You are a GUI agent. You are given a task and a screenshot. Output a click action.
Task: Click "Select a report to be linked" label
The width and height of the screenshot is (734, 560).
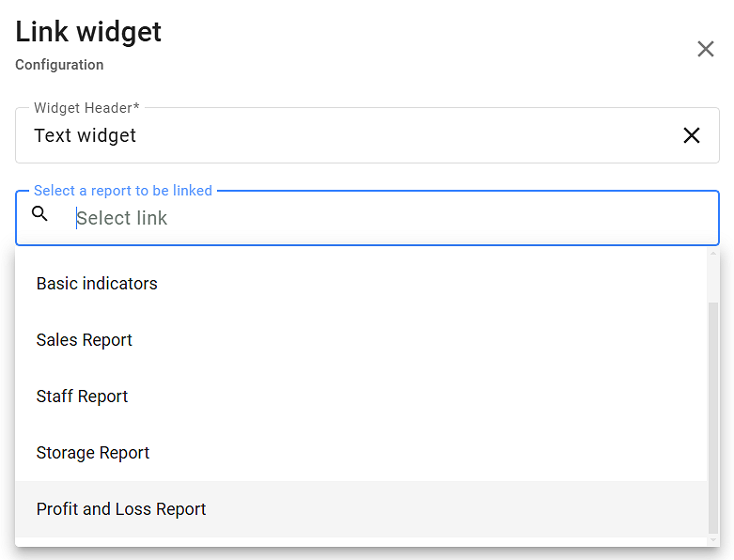point(123,191)
